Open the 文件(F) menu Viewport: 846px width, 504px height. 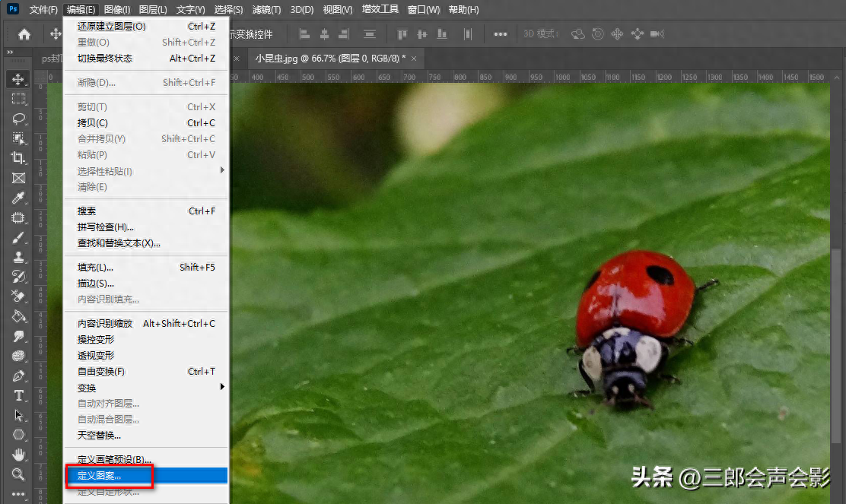tap(43, 10)
